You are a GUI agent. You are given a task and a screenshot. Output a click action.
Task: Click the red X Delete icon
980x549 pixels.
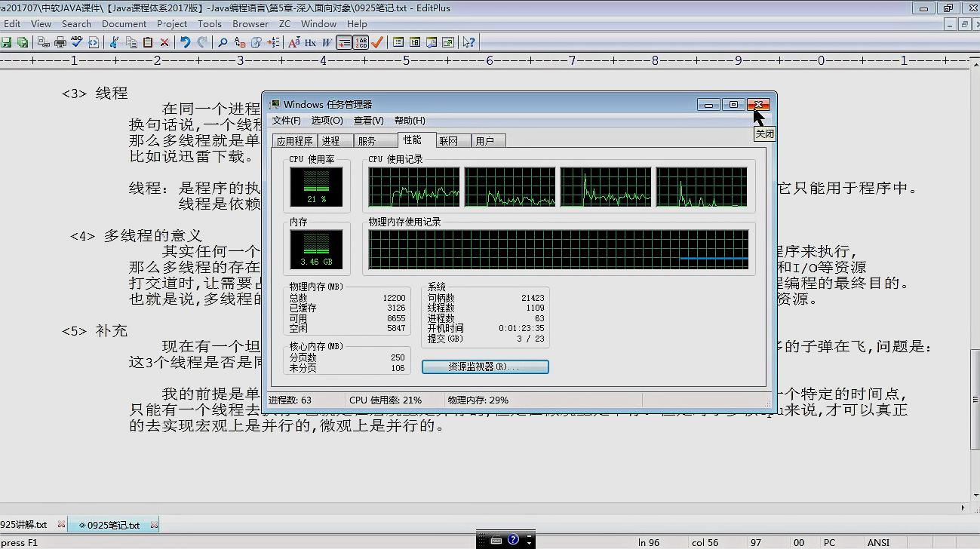[164, 42]
